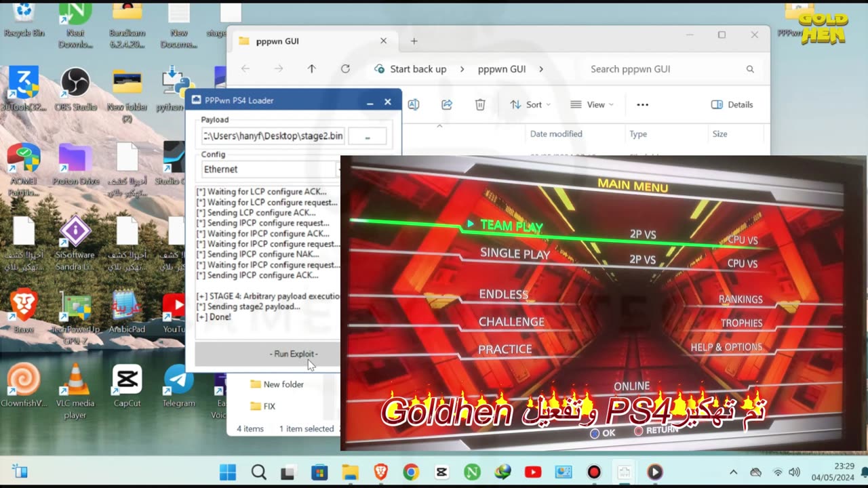Screen dimensions: 868x488
Task: Open Task View from the taskbar
Action: [289, 472]
